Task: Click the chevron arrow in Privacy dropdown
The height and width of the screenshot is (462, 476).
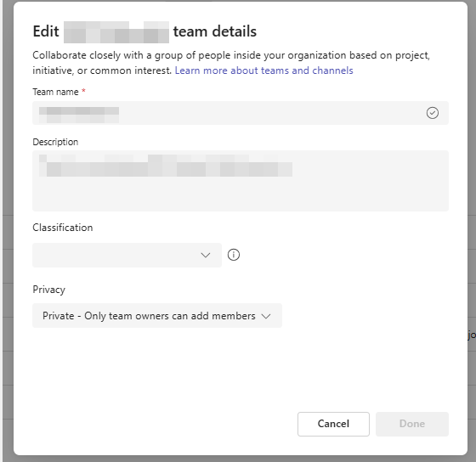Action: coord(266,316)
